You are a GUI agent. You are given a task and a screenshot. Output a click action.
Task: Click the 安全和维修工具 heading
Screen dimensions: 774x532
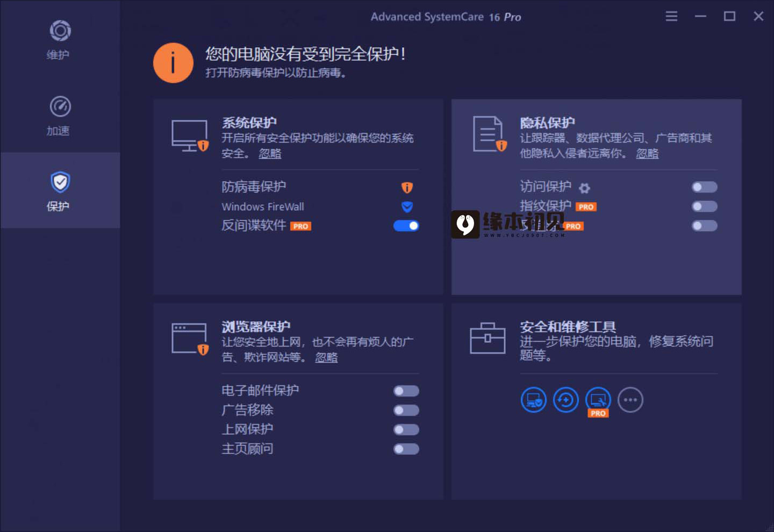[568, 326]
